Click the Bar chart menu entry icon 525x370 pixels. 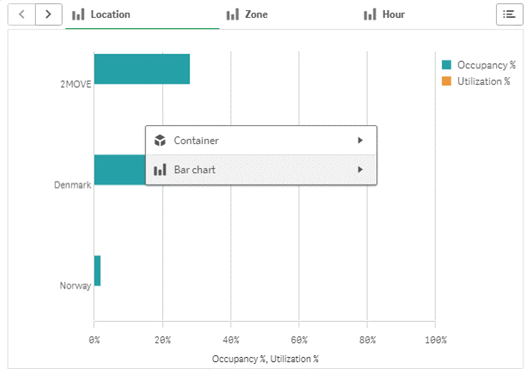click(x=160, y=170)
